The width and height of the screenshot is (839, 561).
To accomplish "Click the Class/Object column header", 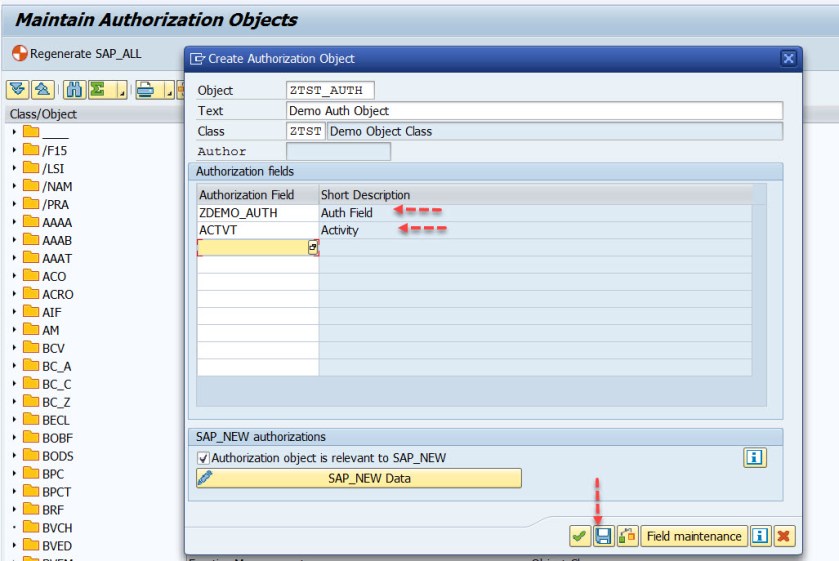I will click(x=94, y=114).
